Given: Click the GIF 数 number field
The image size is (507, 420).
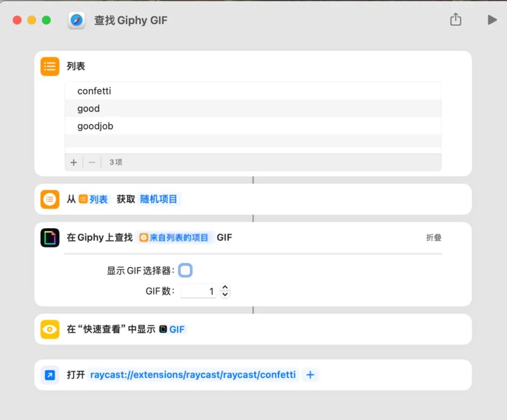Looking at the screenshot, I should 198,291.
